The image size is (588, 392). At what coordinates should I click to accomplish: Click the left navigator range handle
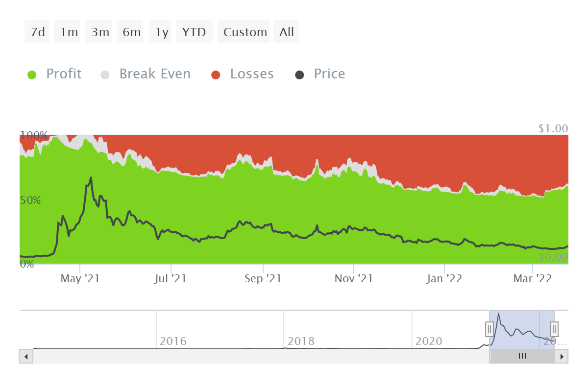point(490,329)
